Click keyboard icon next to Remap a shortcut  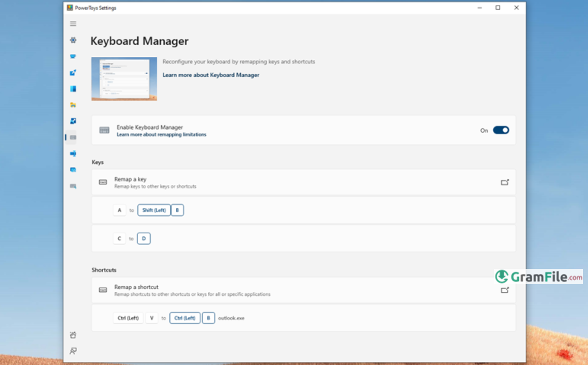pyautogui.click(x=103, y=290)
